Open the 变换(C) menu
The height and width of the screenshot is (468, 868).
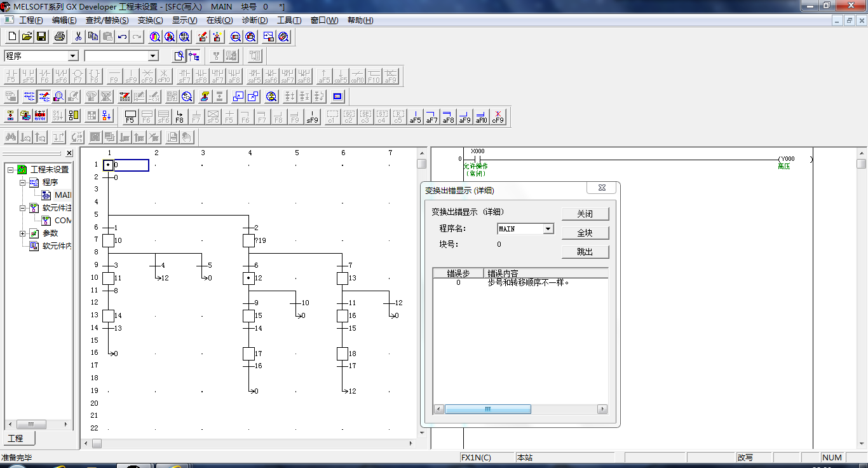(150, 20)
